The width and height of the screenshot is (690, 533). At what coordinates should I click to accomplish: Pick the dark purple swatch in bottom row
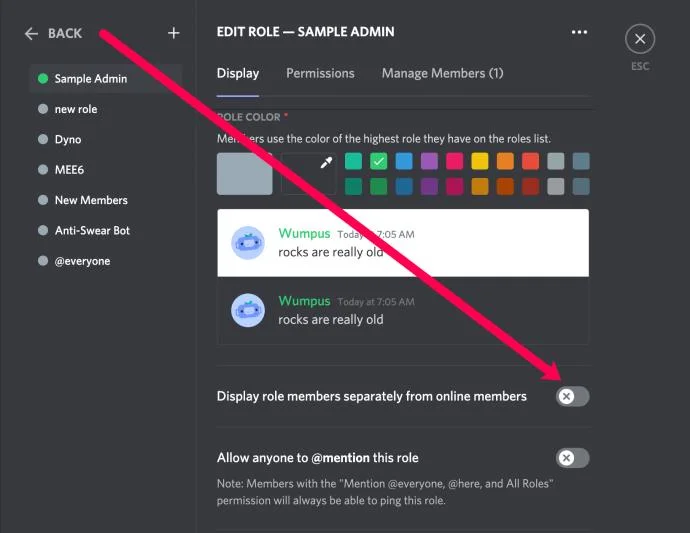pyautogui.click(x=429, y=186)
